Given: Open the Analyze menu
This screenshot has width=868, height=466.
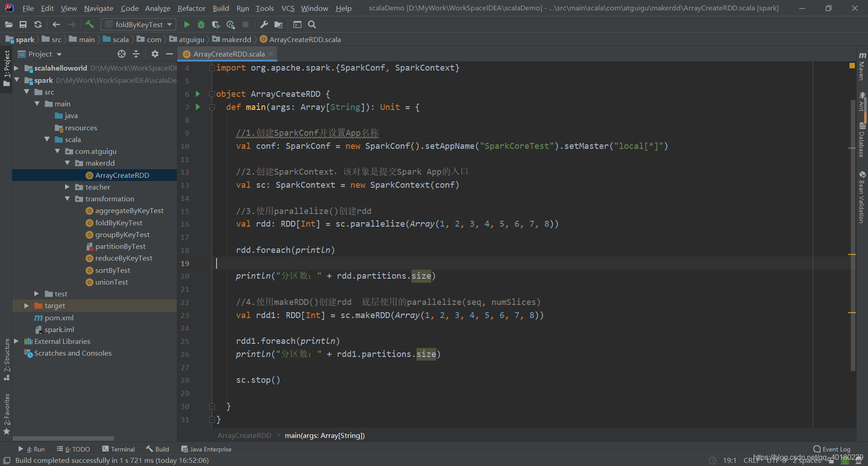Looking at the screenshot, I should [x=157, y=8].
